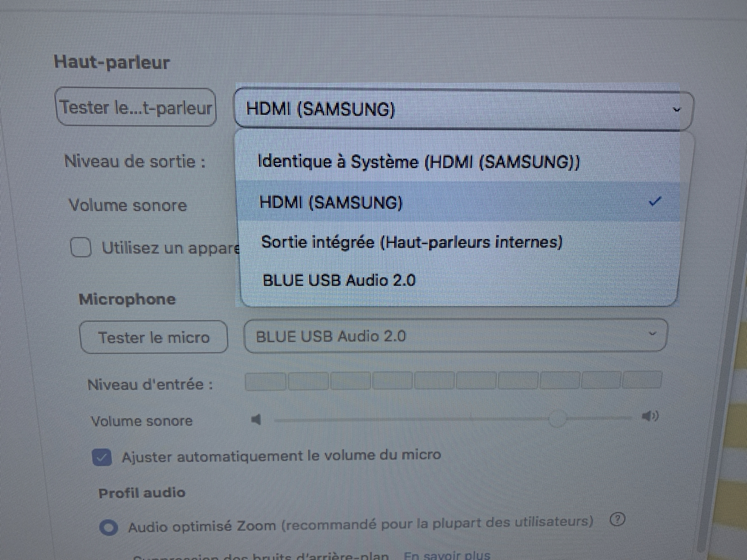Click the low-volume speaker icon beside microphone slider
The width and height of the screenshot is (747, 560).
pyautogui.click(x=256, y=419)
